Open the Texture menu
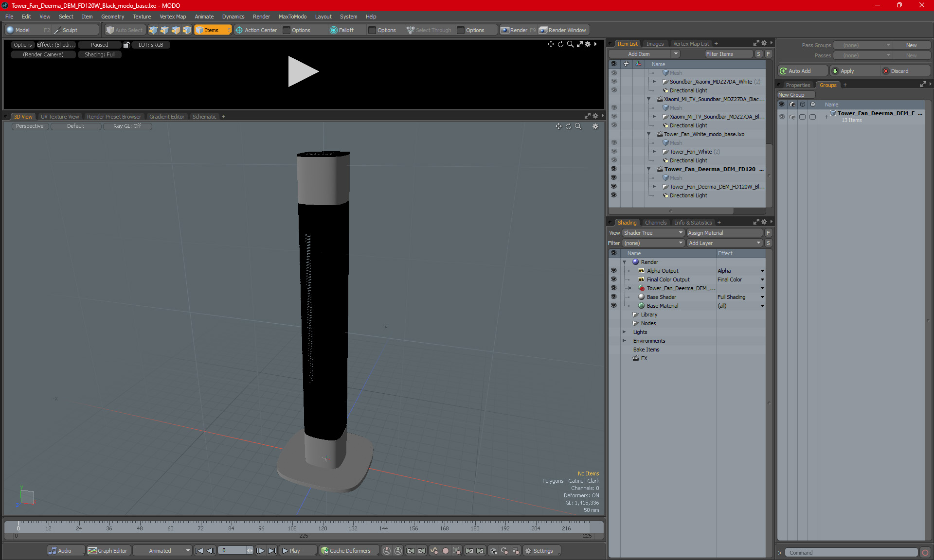934x560 pixels. point(142,17)
